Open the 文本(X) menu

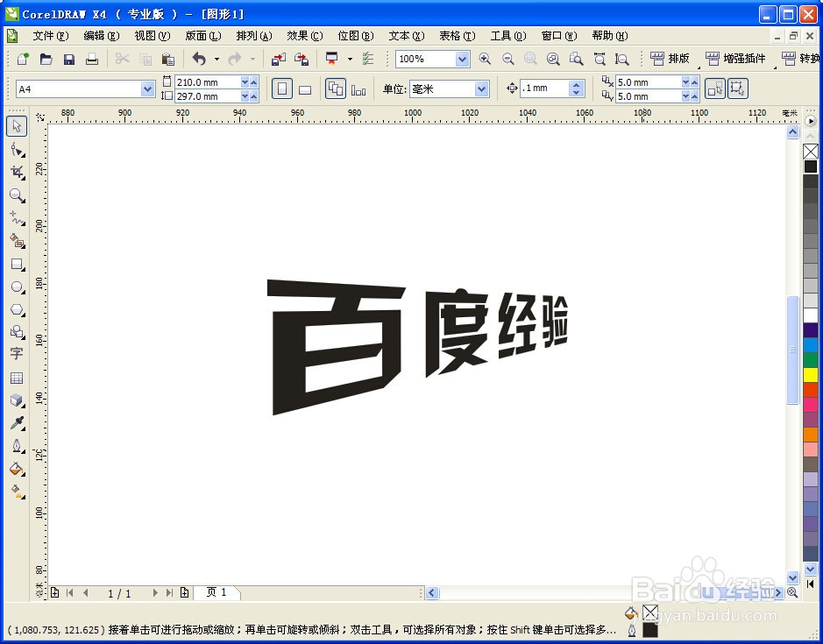click(407, 36)
